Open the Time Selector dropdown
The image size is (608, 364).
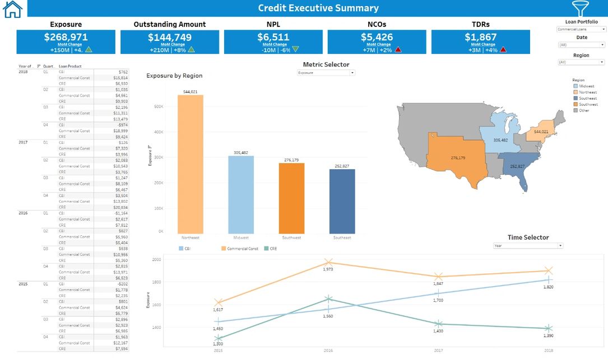(x=527, y=245)
